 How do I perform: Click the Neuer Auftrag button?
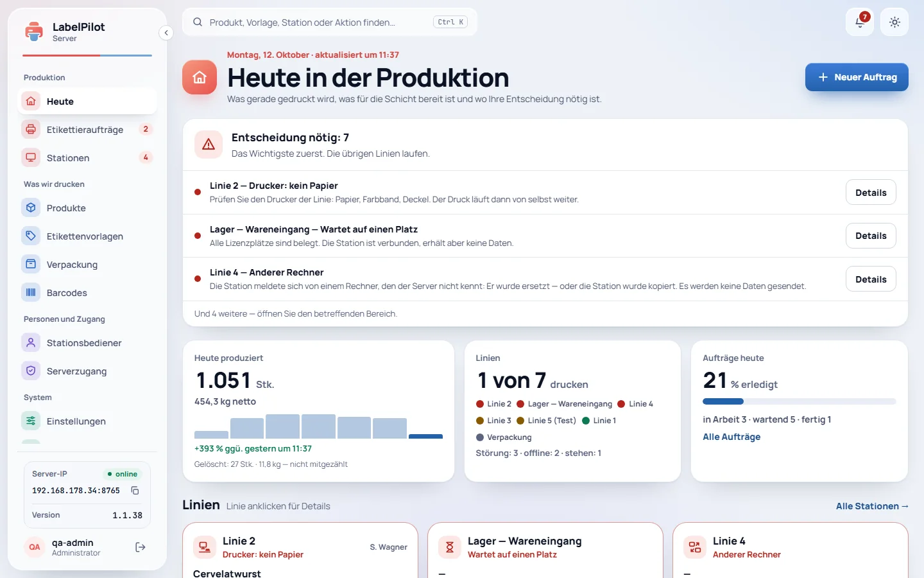[x=857, y=77]
